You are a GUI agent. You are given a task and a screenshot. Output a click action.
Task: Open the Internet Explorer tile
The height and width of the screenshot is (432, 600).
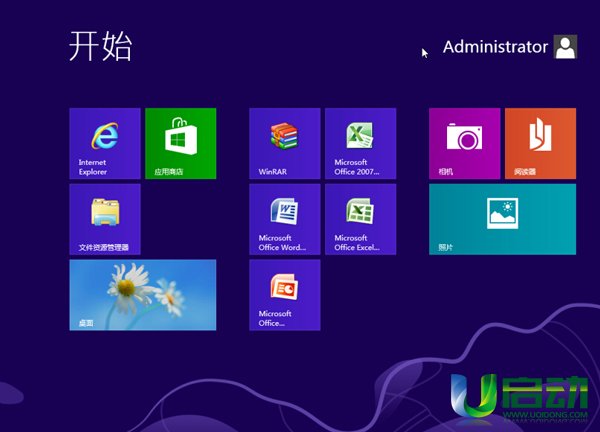click(x=105, y=143)
